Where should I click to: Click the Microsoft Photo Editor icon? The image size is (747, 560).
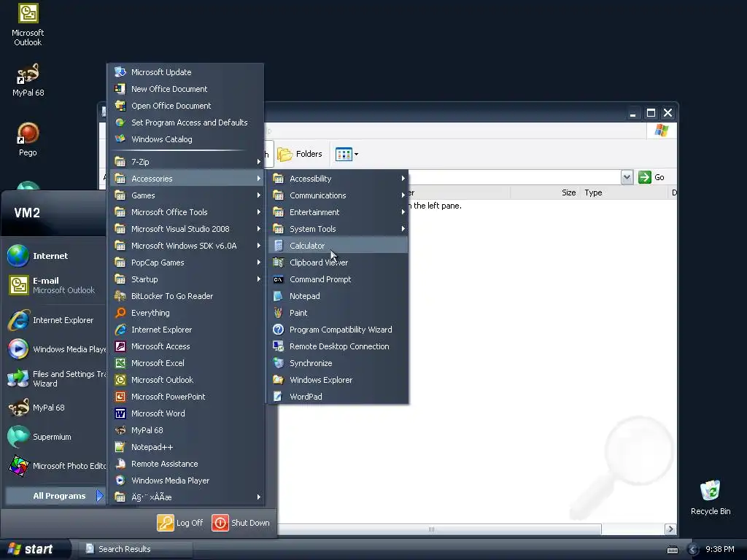(18, 466)
